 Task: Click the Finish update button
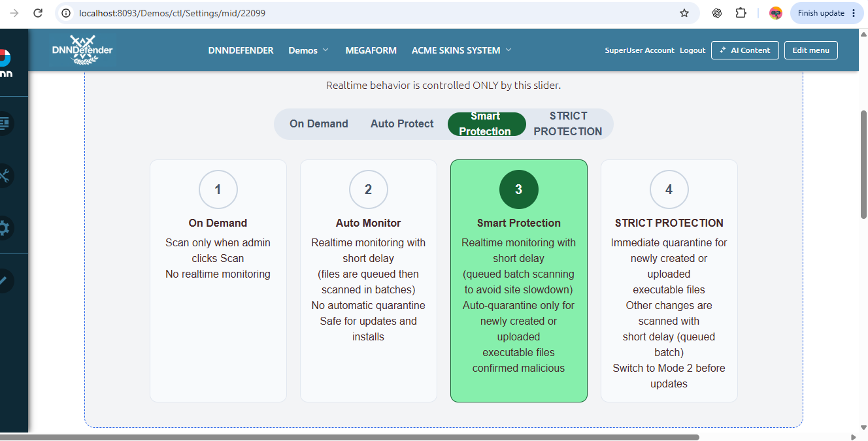click(x=827, y=13)
